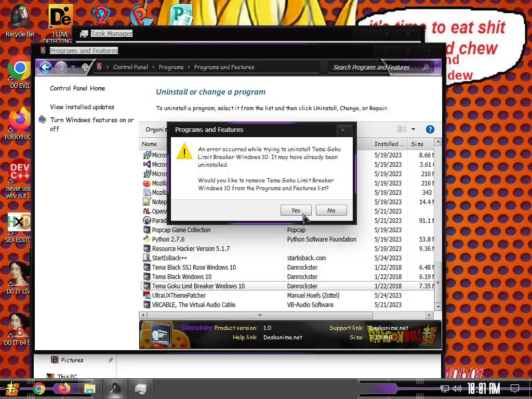This screenshot has height=399, width=532.
Task: Click the UltraUXThemePatcher program icon
Action: [x=147, y=295]
